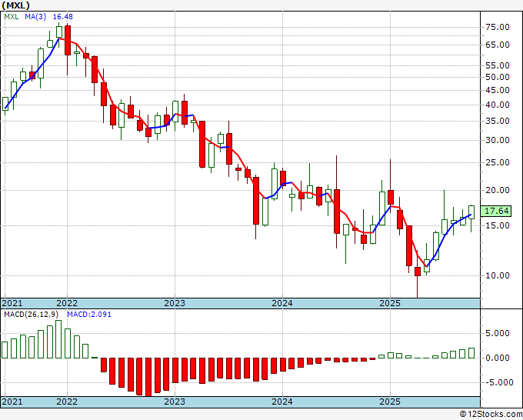Click the 40.00 price axis label
This screenshot has height=420, width=523.
pyautogui.click(x=498, y=105)
